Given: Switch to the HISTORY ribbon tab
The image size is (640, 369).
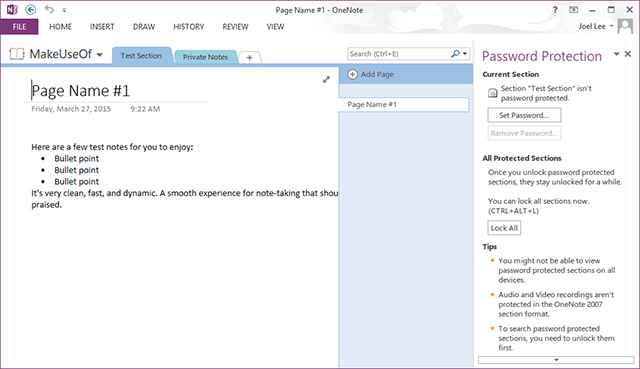Looking at the screenshot, I should pyautogui.click(x=189, y=27).
